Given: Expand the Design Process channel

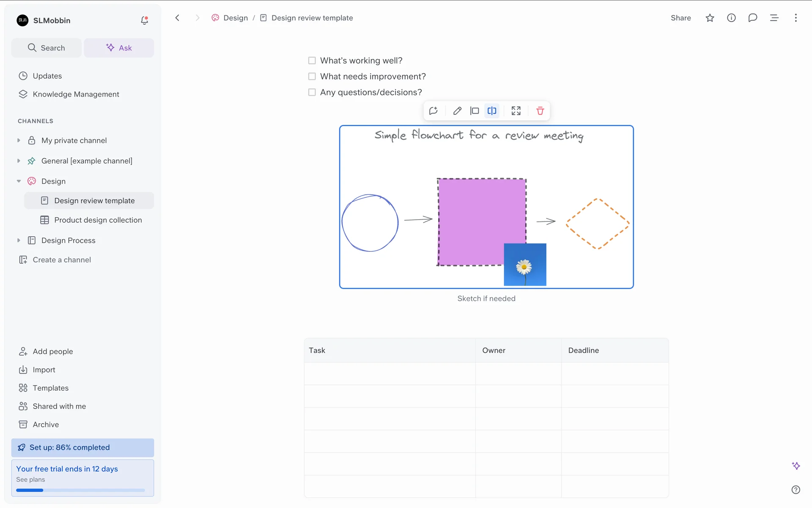Looking at the screenshot, I should click(19, 240).
